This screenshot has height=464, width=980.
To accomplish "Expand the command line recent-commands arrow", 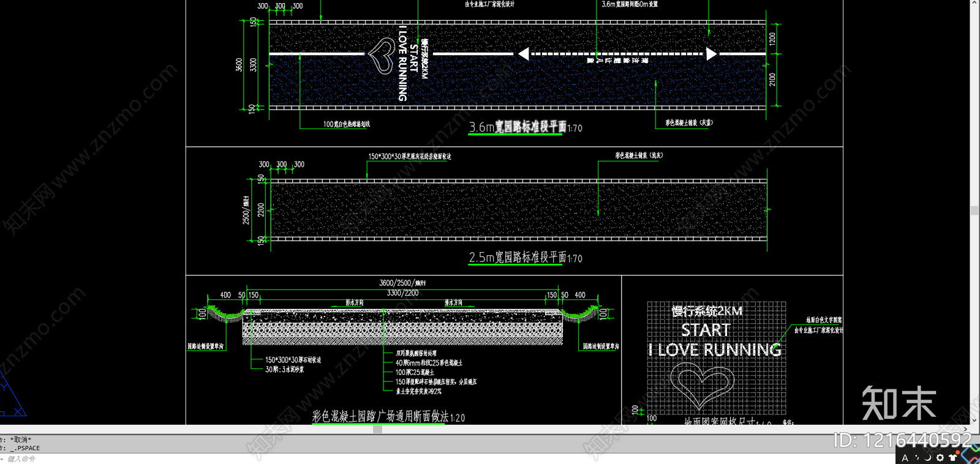I will 2,458.
